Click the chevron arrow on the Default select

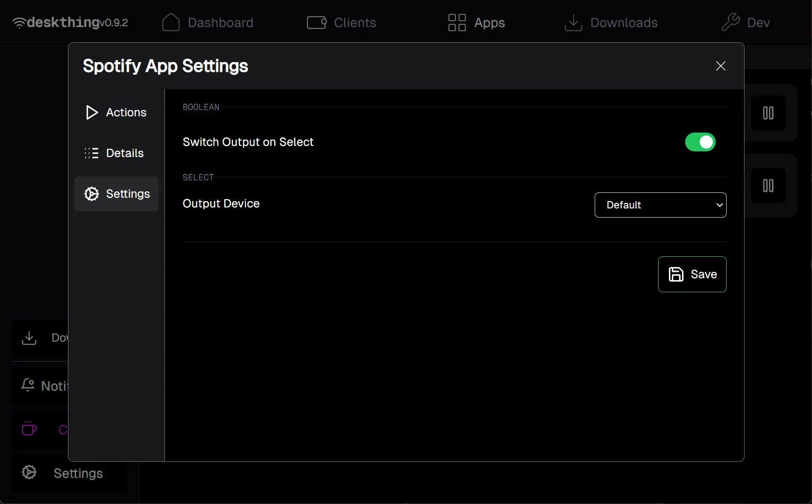[720, 205]
